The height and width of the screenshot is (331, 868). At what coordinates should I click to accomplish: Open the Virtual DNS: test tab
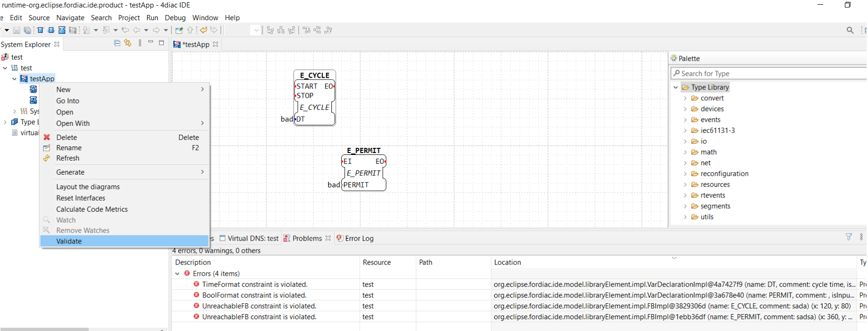click(253, 238)
